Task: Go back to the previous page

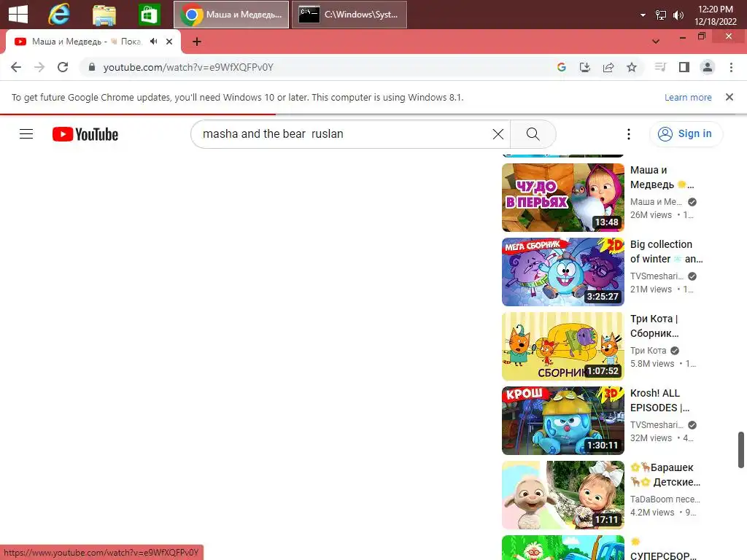Action: pyautogui.click(x=16, y=67)
